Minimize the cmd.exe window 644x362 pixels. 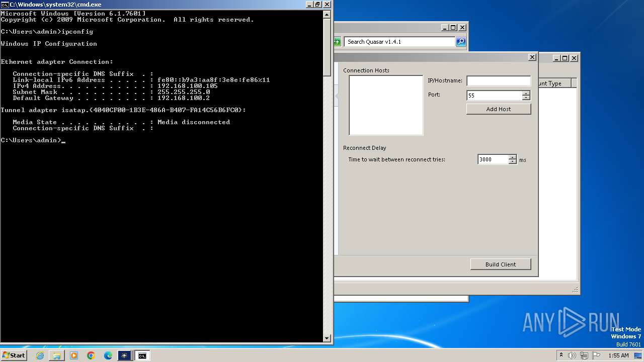pos(308,5)
